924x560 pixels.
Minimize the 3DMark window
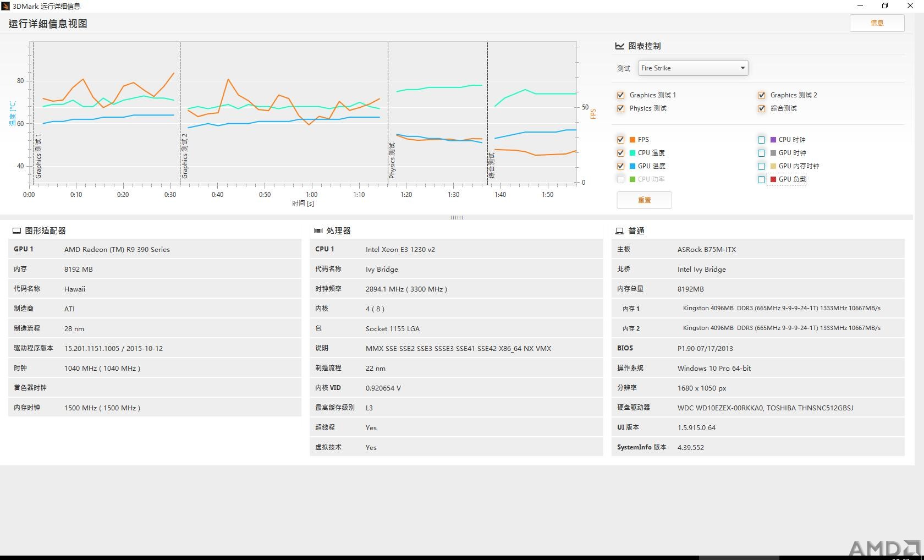[x=860, y=6]
